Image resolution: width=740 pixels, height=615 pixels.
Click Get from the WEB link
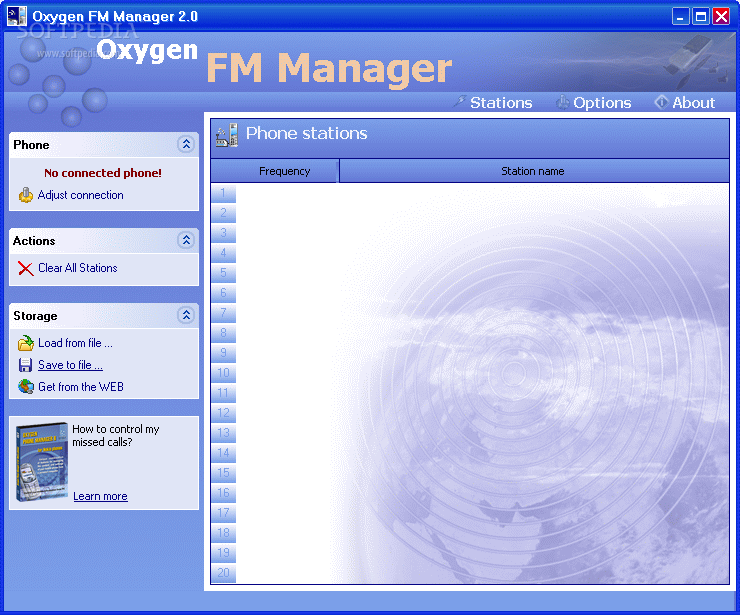[x=81, y=387]
